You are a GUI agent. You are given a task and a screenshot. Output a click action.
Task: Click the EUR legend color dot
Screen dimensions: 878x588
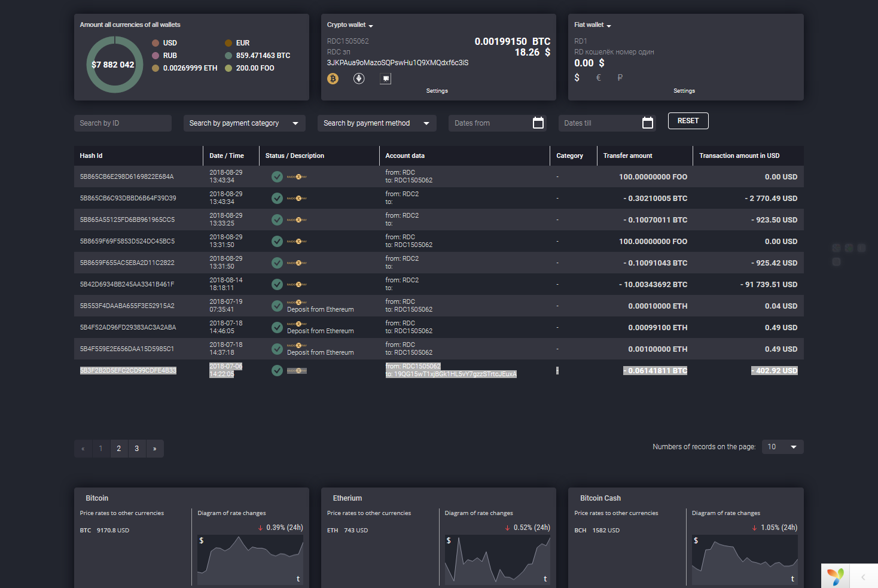click(228, 43)
